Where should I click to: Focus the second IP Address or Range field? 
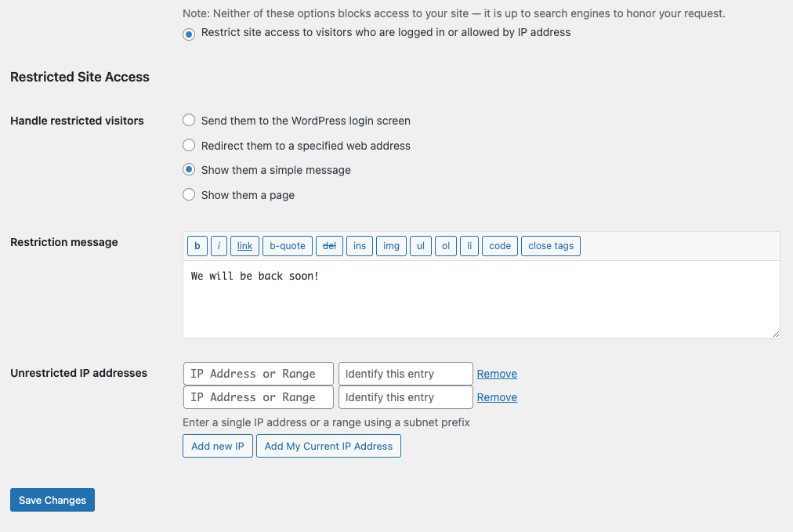[258, 398]
